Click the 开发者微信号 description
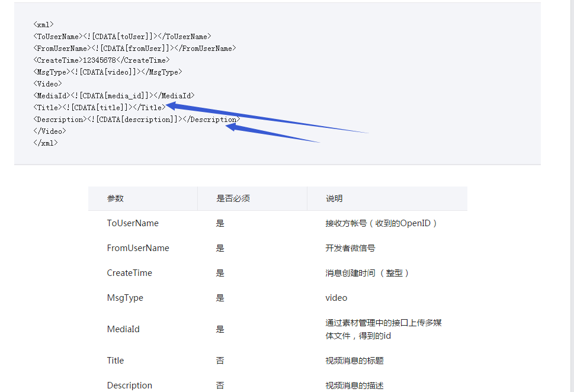 click(x=350, y=248)
